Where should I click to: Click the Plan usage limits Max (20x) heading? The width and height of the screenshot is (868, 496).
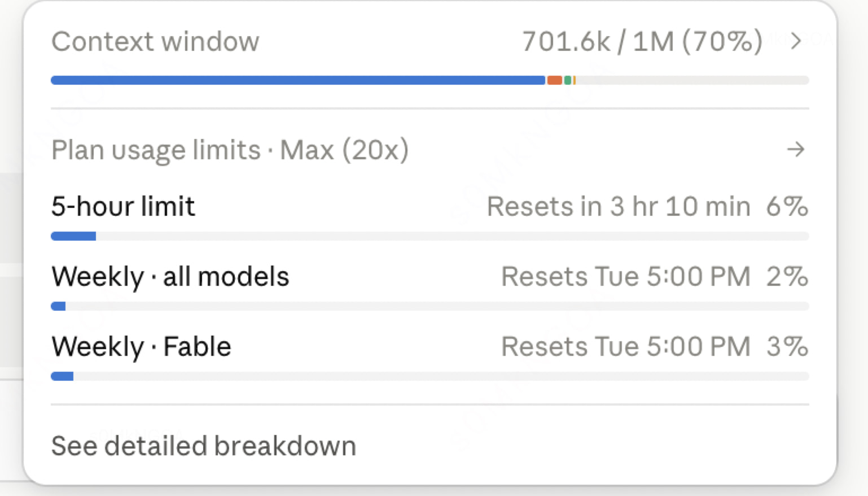230,150
